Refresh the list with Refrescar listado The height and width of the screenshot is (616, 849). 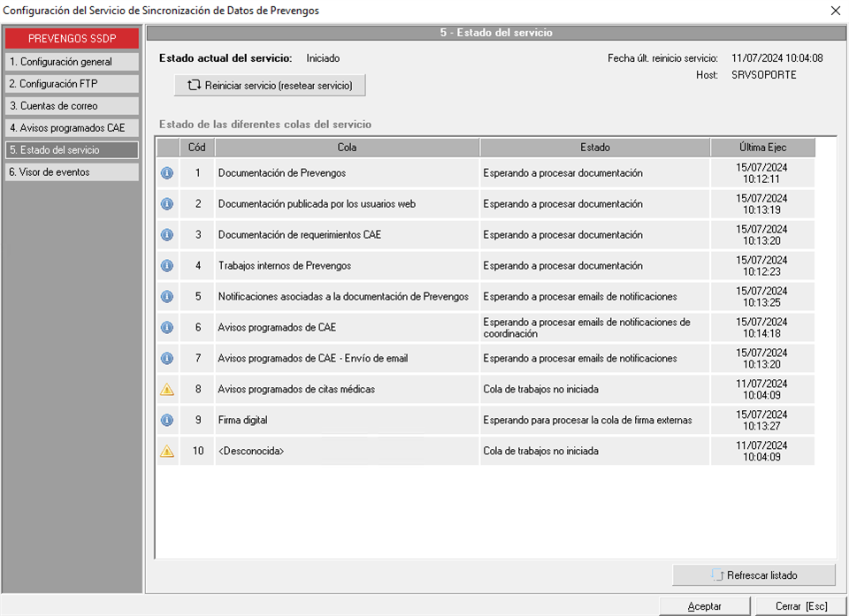point(753,575)
